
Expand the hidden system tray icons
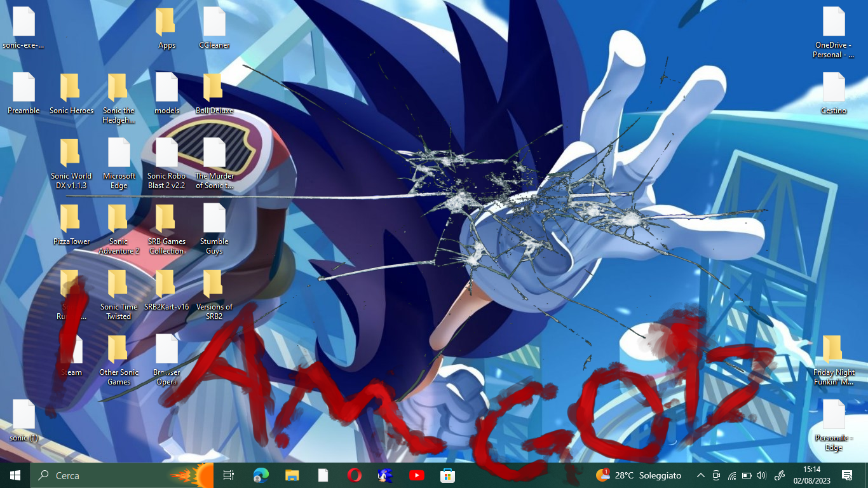coord(701,475)
